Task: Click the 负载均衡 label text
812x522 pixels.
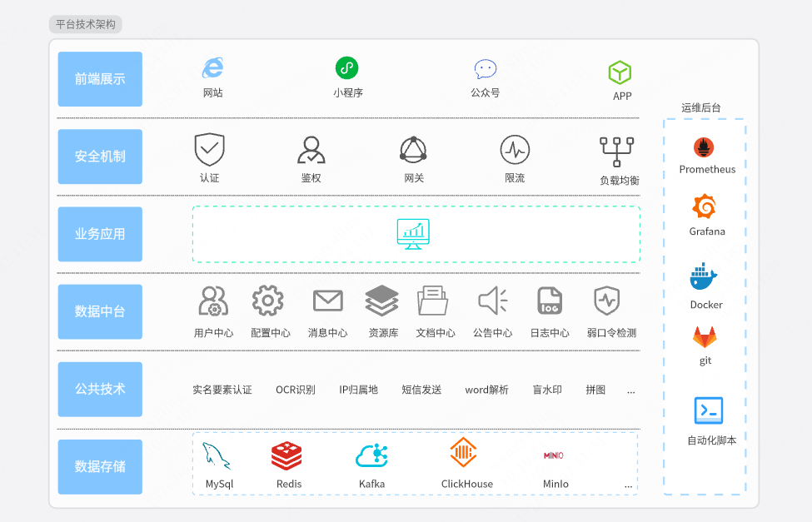Action: tap(620, 181)
